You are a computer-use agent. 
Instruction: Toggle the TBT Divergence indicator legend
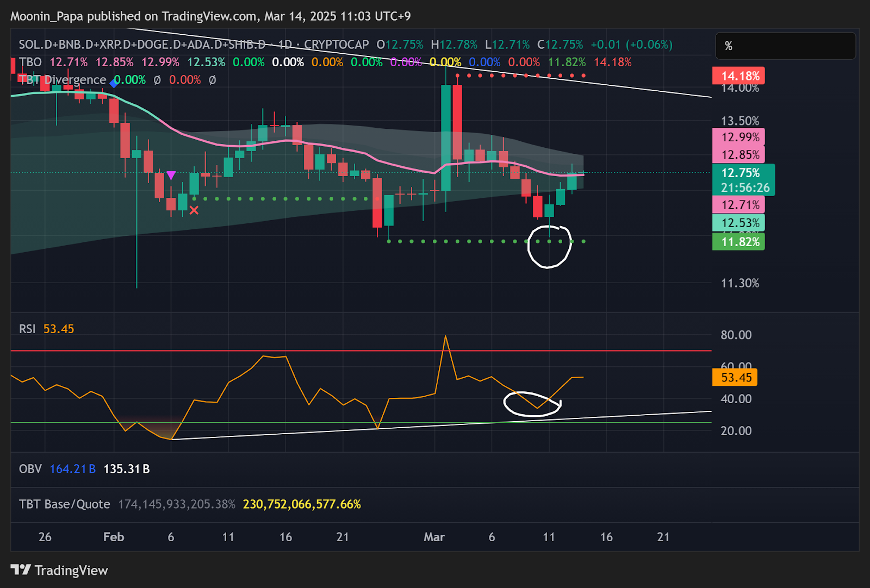tap(63, 80)
